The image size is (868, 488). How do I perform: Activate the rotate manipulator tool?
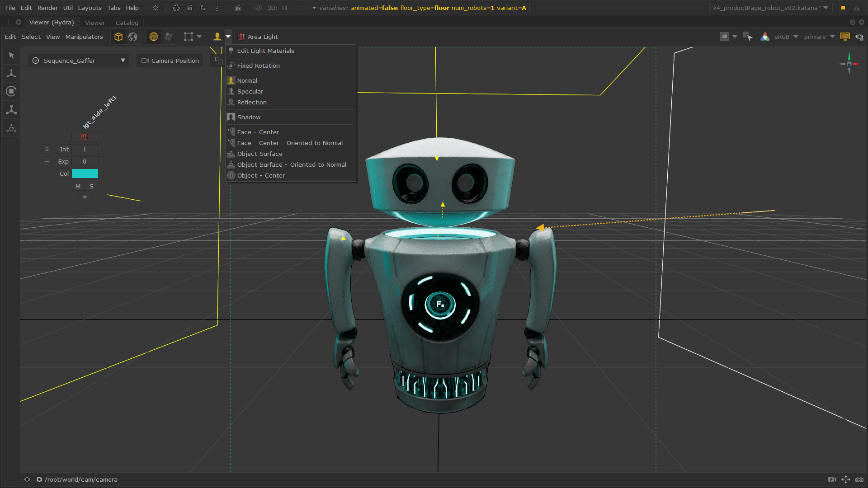pos(11,91)
